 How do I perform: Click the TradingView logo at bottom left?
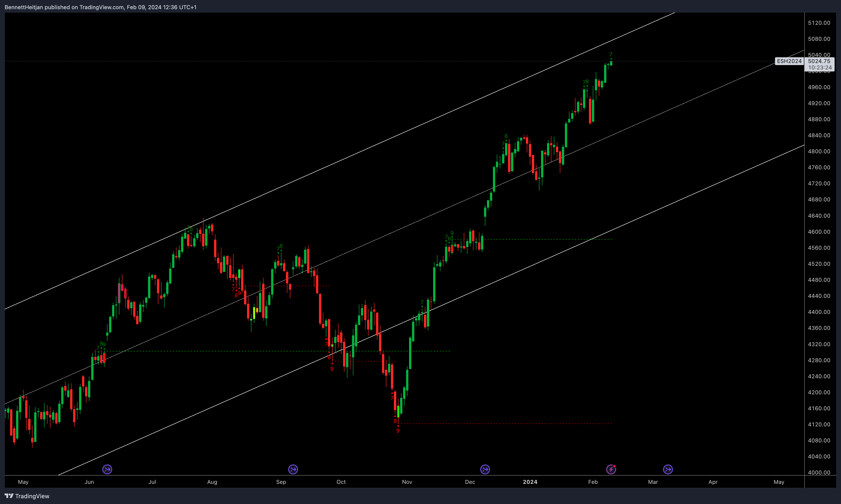point(27,496)
